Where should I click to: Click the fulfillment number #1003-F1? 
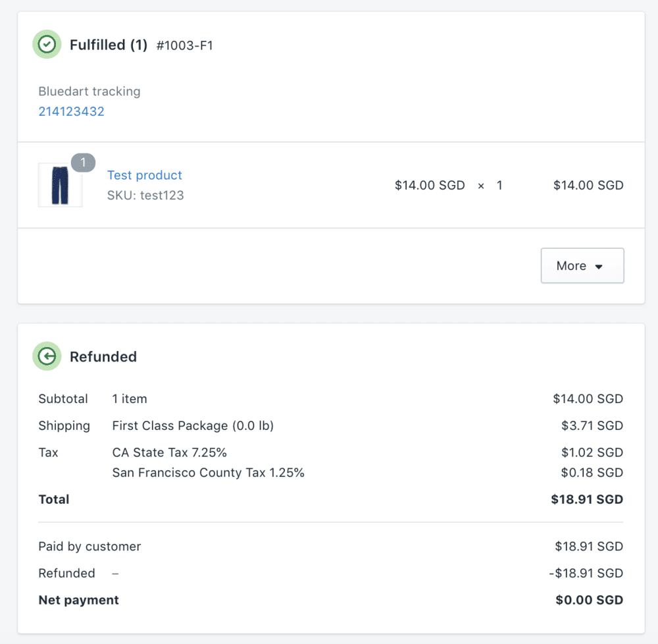coord(185,45)
